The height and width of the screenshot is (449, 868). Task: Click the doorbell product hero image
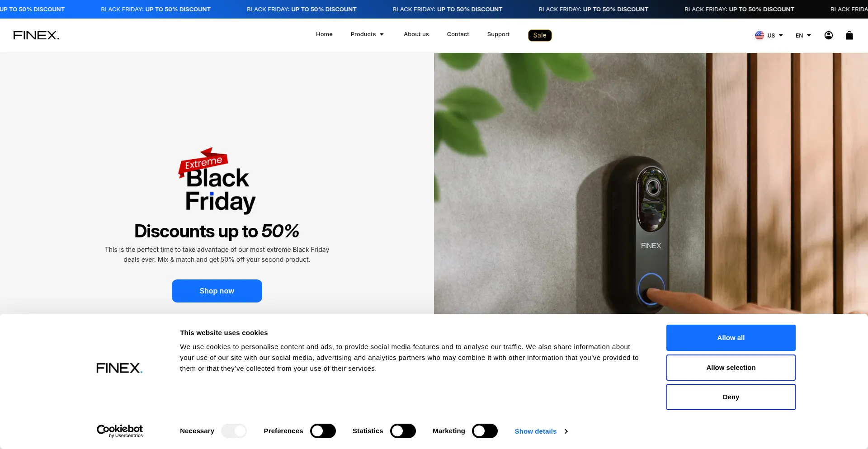pos(651,183)
